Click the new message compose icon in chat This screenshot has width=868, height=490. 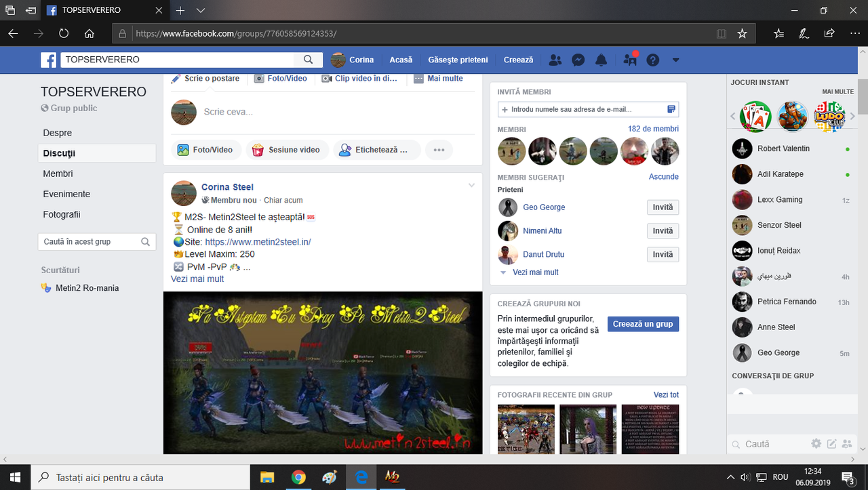click(x=831, y=444)
